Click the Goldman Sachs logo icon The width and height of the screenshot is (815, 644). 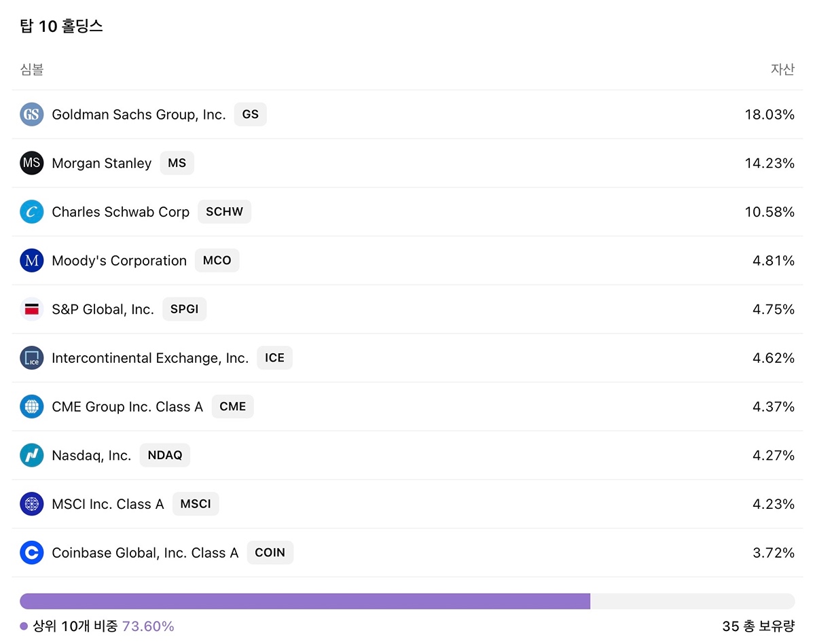coord(31,115)
